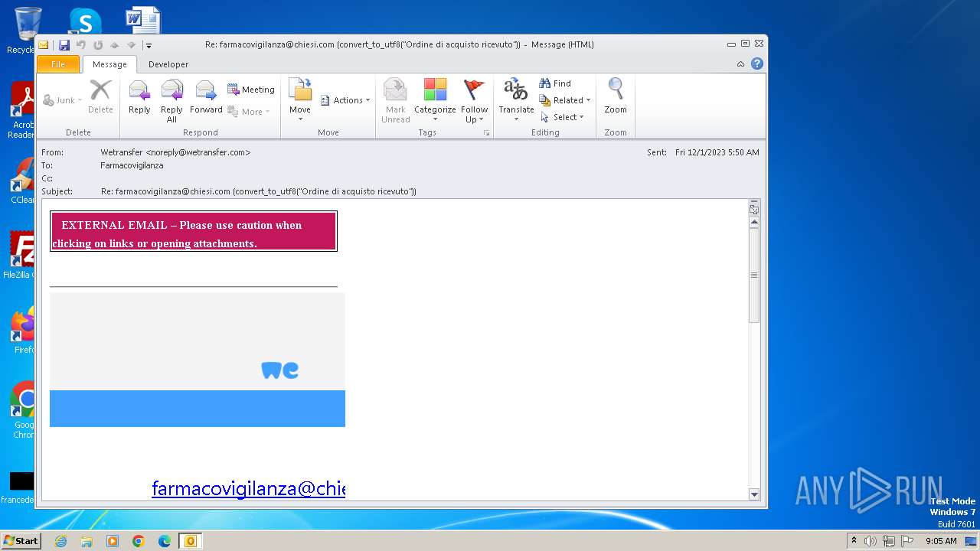Show hidden tray icons arrow

[x=854, y=541]
